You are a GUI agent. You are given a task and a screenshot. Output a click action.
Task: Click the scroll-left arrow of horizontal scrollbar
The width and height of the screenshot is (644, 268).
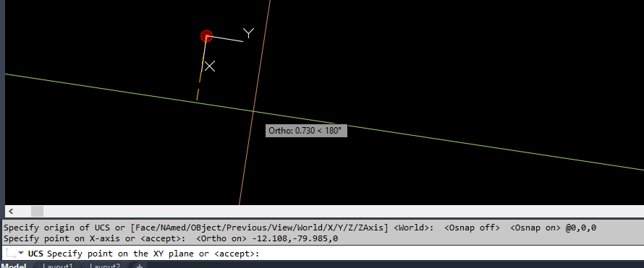tap(11, 212)
